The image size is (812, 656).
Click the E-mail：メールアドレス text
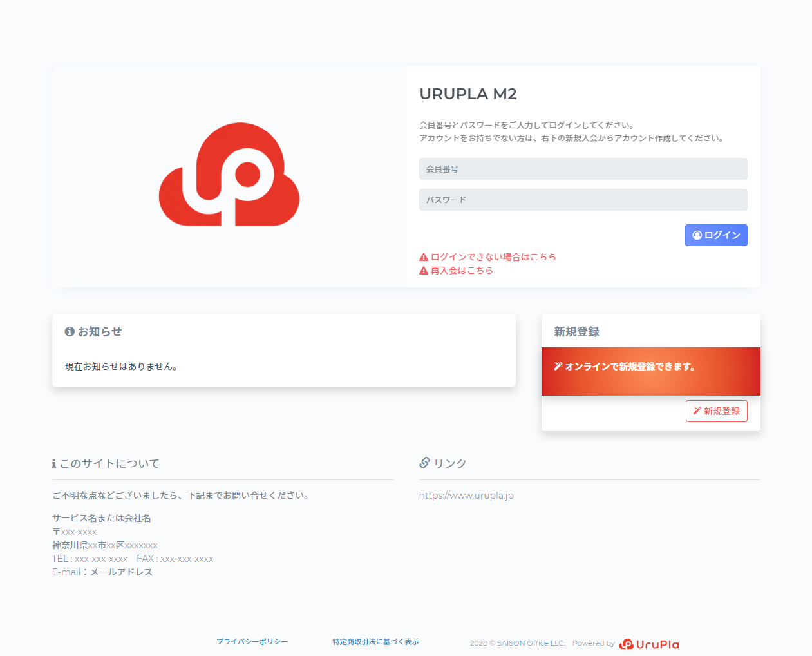[x=102, y=572]
